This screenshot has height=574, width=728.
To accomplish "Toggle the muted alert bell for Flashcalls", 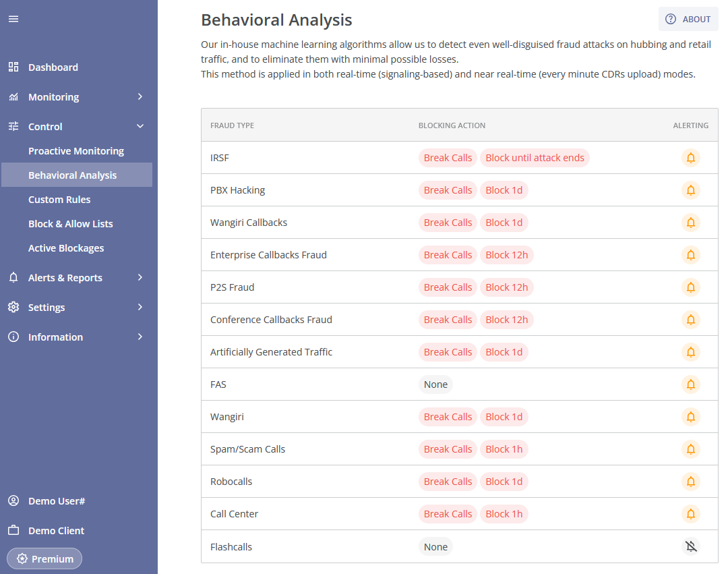I will [690, 546].
